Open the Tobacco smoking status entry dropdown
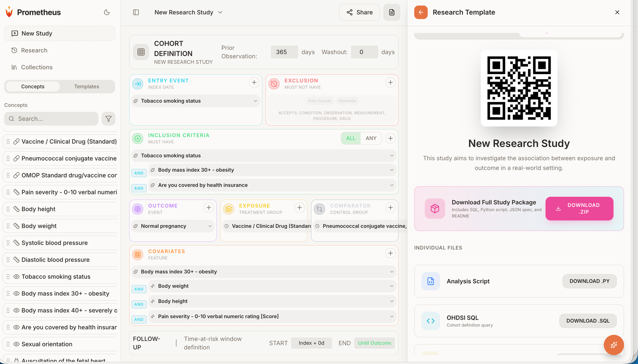This screenshot has width=638, height=364. pos(256,101)
